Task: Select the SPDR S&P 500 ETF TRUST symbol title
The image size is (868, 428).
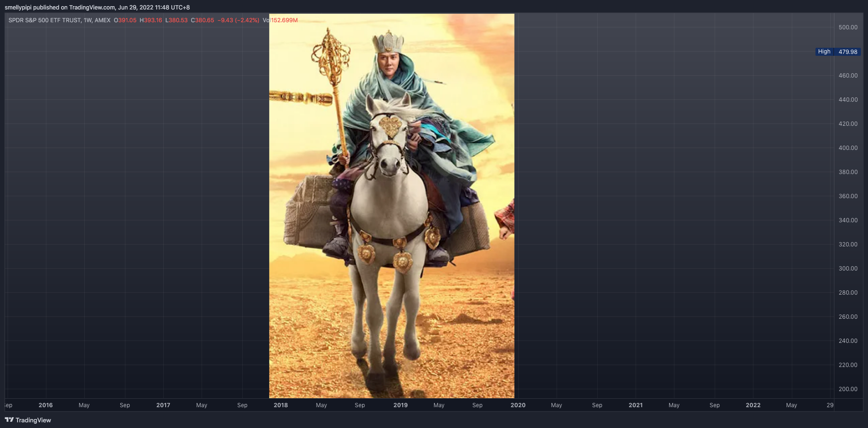Action: [59, 20]
